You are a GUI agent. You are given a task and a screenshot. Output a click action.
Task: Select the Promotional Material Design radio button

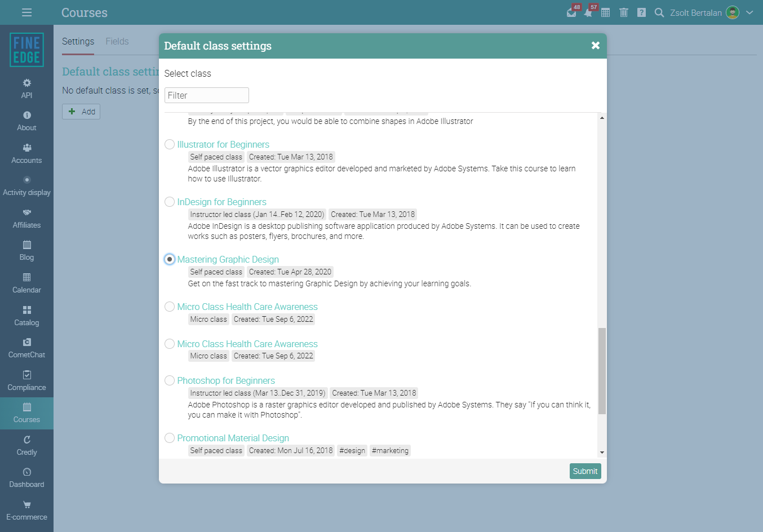pyautogui.click(x=170, y=438)
